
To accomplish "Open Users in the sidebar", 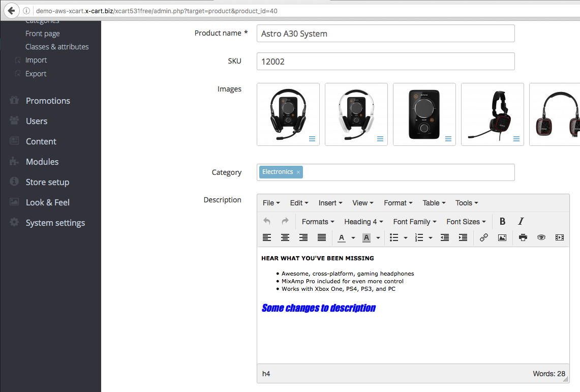I will point(37,121).
